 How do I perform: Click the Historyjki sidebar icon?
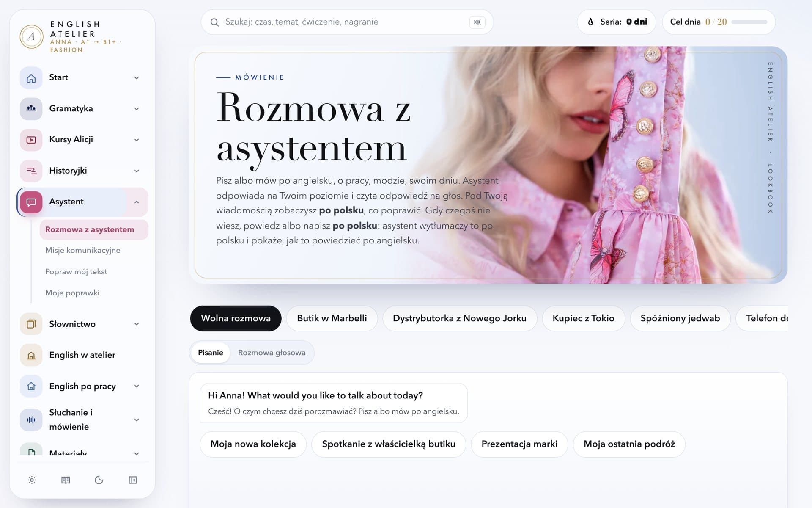pyautogui.click(x=31, y=171)
